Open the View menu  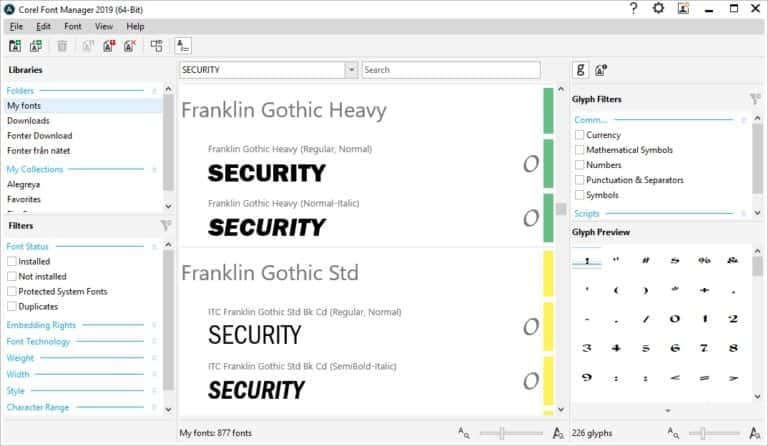[104, 26]
